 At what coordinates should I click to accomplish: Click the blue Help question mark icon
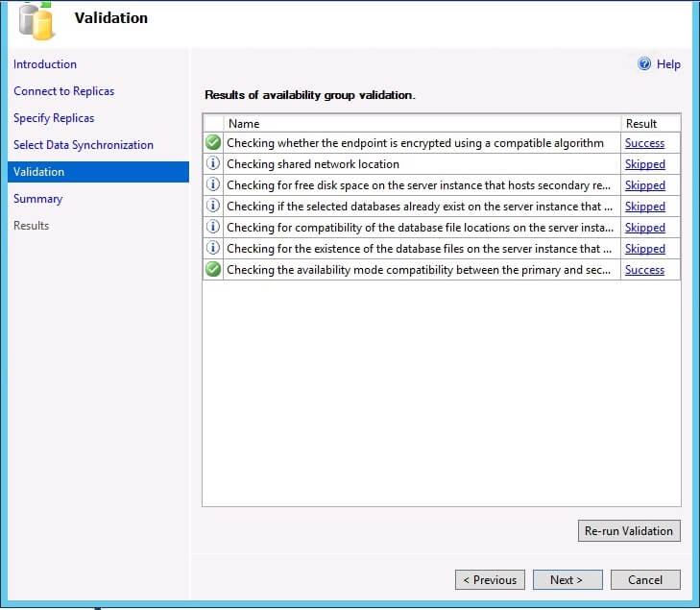(x=644, y=64)
